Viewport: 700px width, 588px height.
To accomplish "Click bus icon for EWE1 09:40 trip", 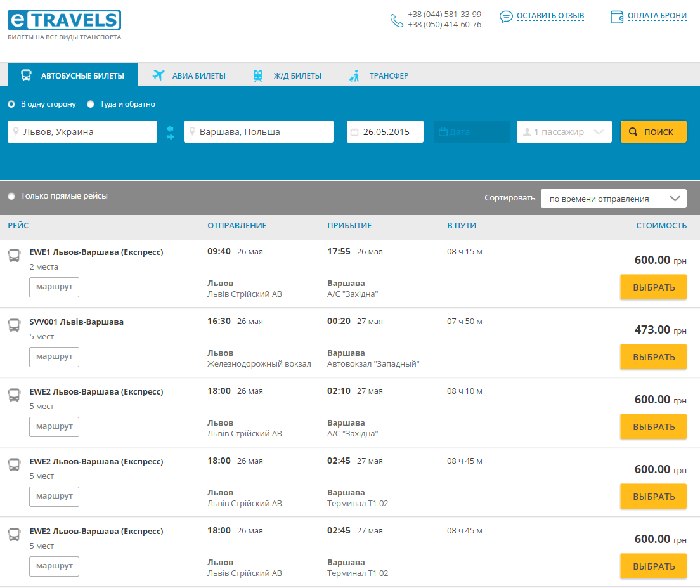I will (x=15, y=256).
